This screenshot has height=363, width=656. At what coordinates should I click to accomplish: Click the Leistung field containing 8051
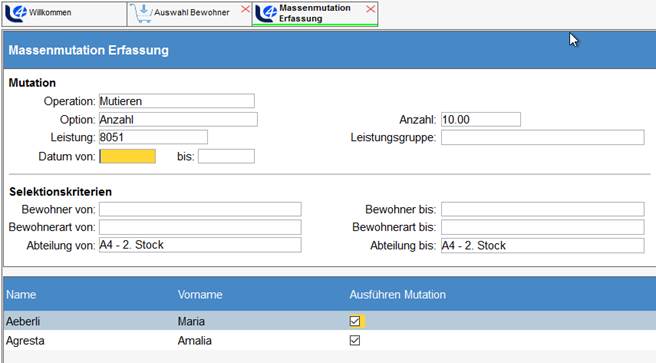tap(153, 137)
